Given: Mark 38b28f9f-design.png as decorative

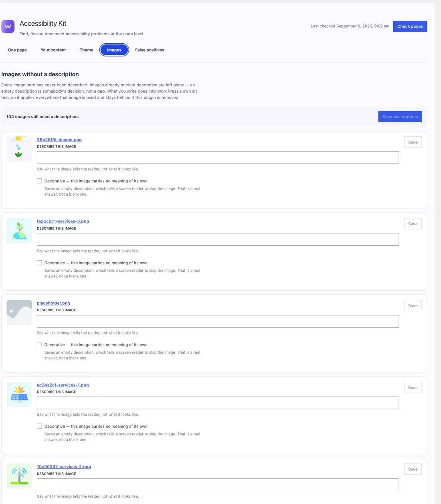Looking at the screenshot, I should (39, 181).
